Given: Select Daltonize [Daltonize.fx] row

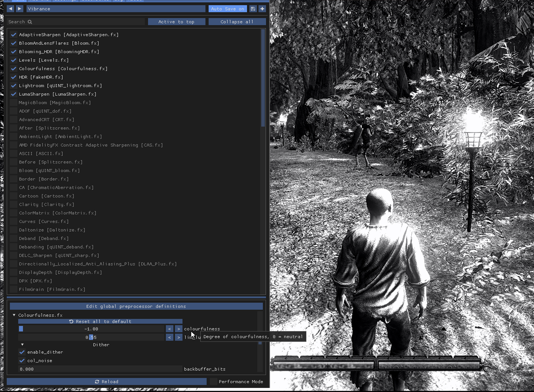Looking at the screenshot, I should (x=52, y=230).
